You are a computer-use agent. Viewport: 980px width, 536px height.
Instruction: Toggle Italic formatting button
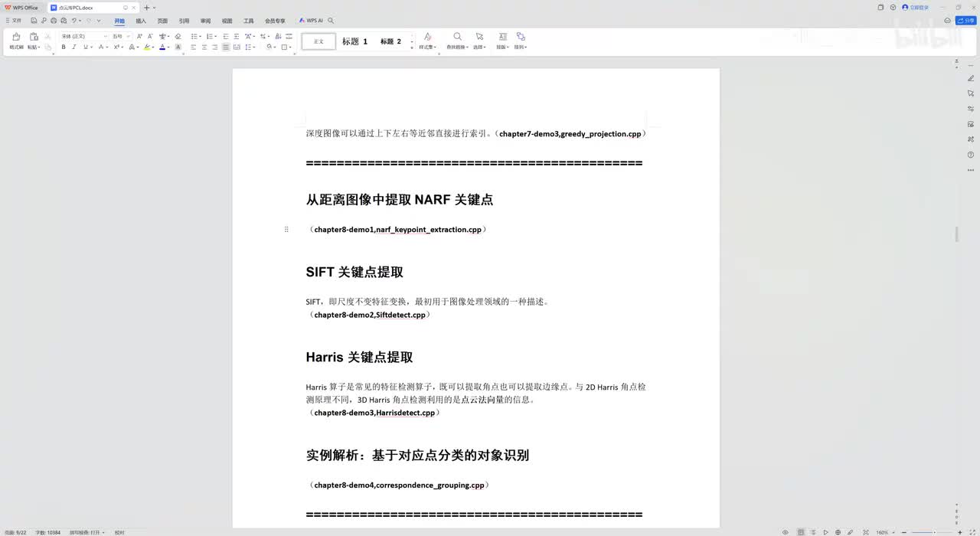(x=74, y=47)
